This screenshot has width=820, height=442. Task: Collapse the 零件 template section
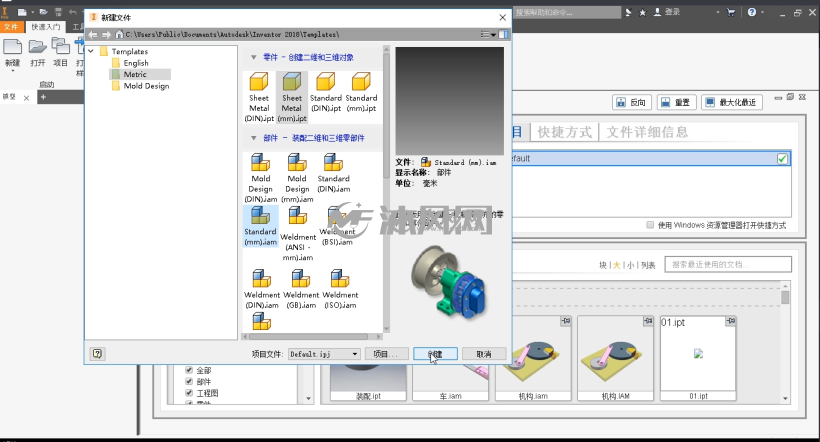click(x=254, y=58)
